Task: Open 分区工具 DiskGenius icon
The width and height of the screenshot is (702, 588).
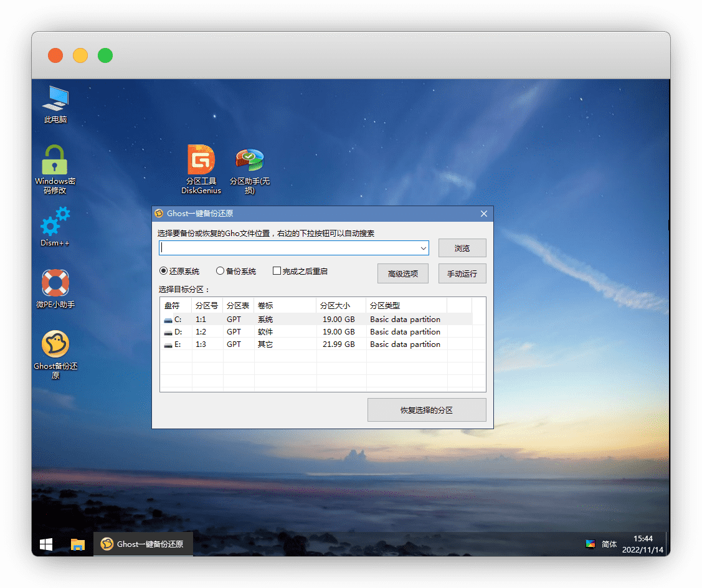Action: pyautogui.click(x=201, y=161)
